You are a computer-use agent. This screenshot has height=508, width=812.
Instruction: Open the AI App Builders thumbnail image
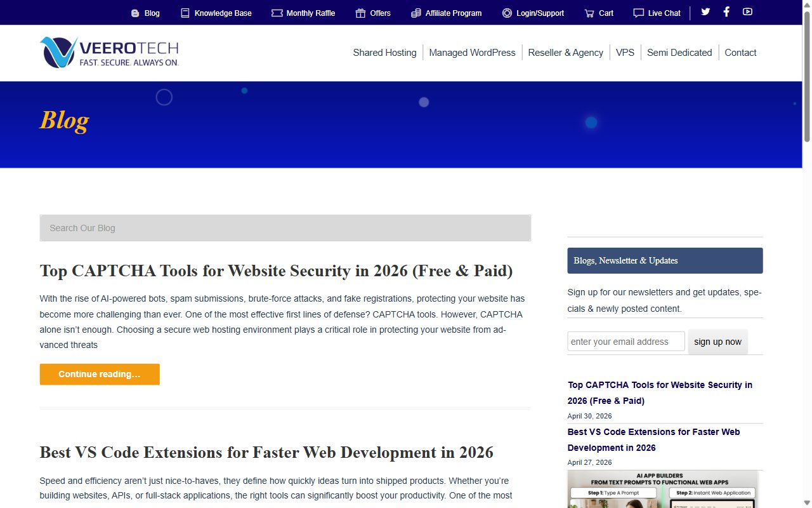coord(663,489)
